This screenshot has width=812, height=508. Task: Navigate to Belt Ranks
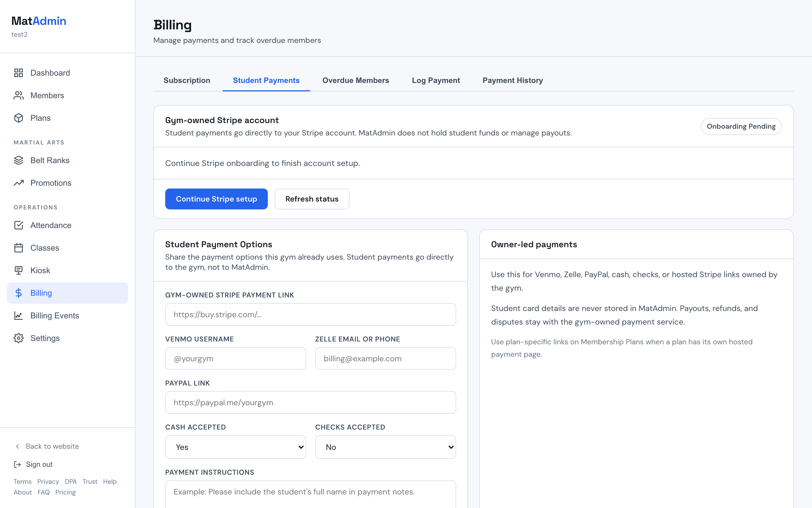pyautogui.click(x=67, y=160)
